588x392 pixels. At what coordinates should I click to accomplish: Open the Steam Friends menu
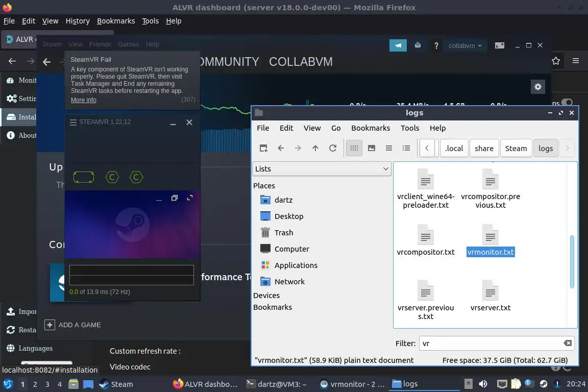[x=100, y=44]
